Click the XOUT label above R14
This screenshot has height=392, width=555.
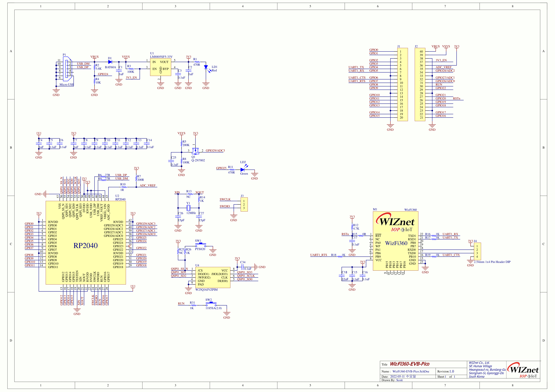pyautogui.click(x=200, y=193)
